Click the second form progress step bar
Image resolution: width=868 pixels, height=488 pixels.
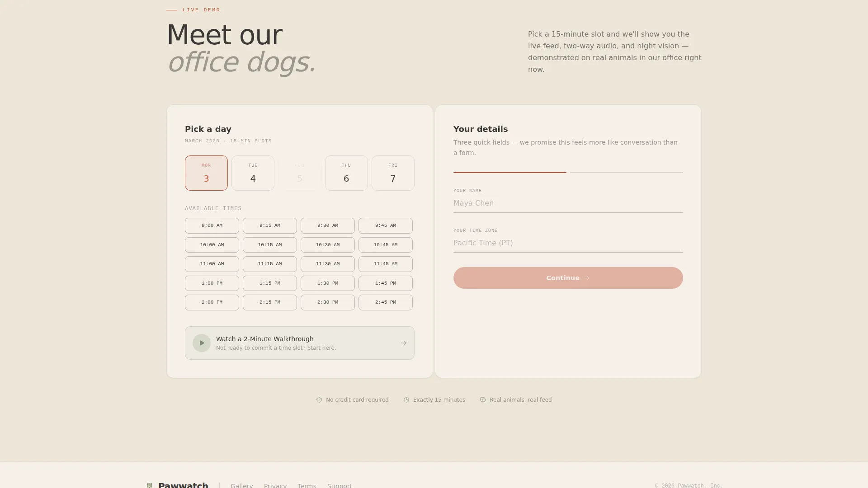click(627, 172)
